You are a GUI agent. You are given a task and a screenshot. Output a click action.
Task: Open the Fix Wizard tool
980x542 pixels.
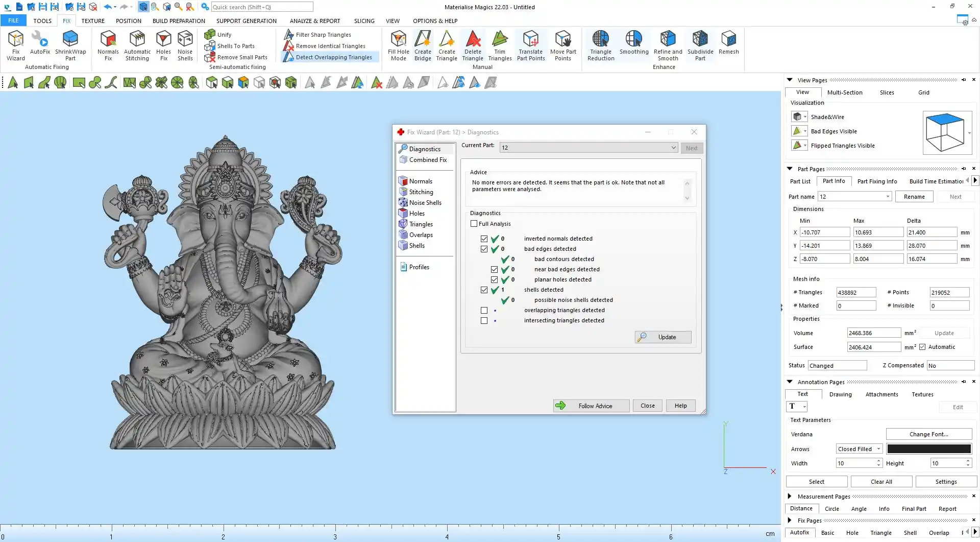click(16, 45)
